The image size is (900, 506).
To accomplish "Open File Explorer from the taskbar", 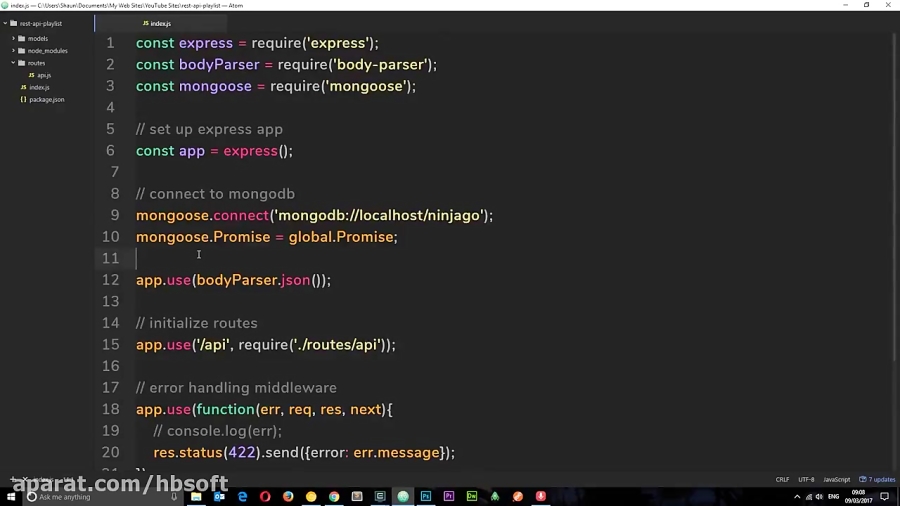I will pyautogui.click(x=196, y=497).
